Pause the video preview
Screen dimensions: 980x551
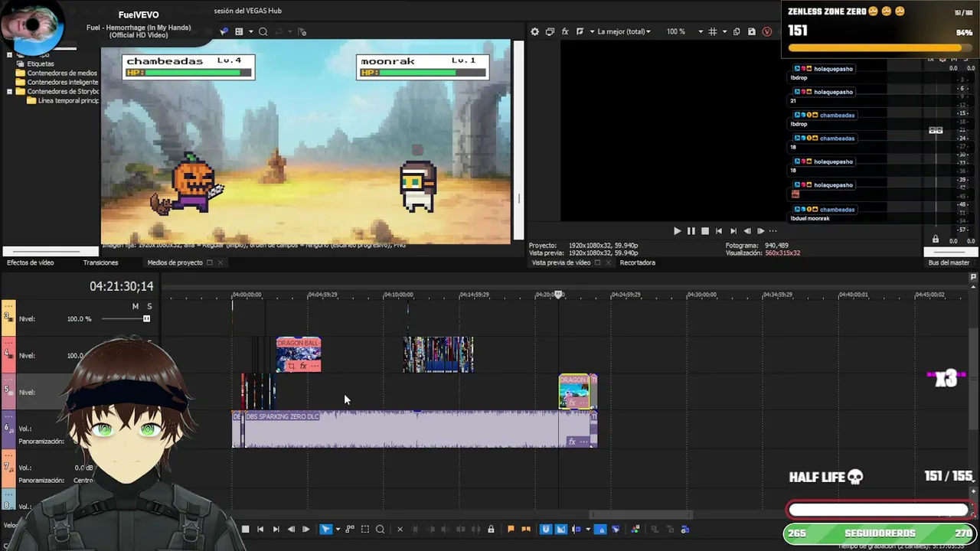click(691, 230)
